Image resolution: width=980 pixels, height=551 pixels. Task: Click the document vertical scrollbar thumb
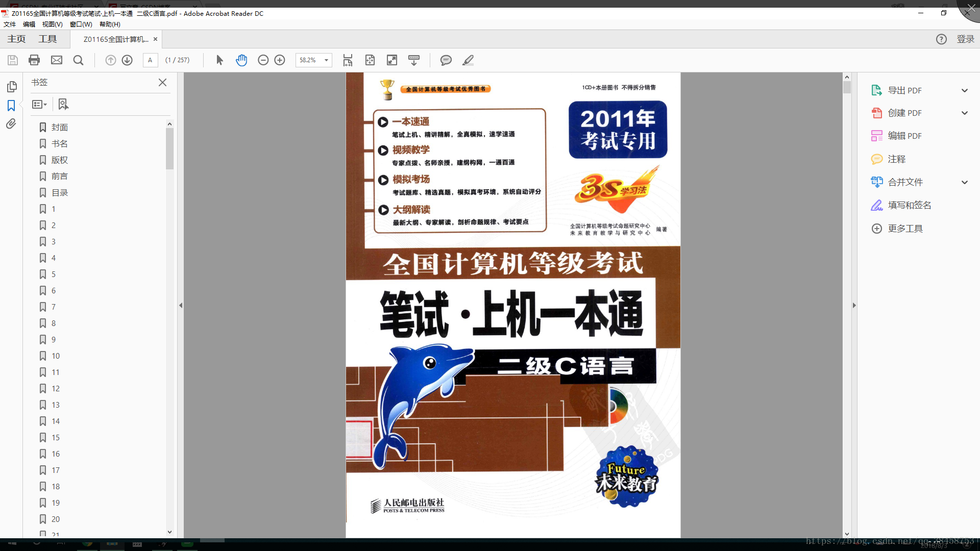[x=847, y=87]
